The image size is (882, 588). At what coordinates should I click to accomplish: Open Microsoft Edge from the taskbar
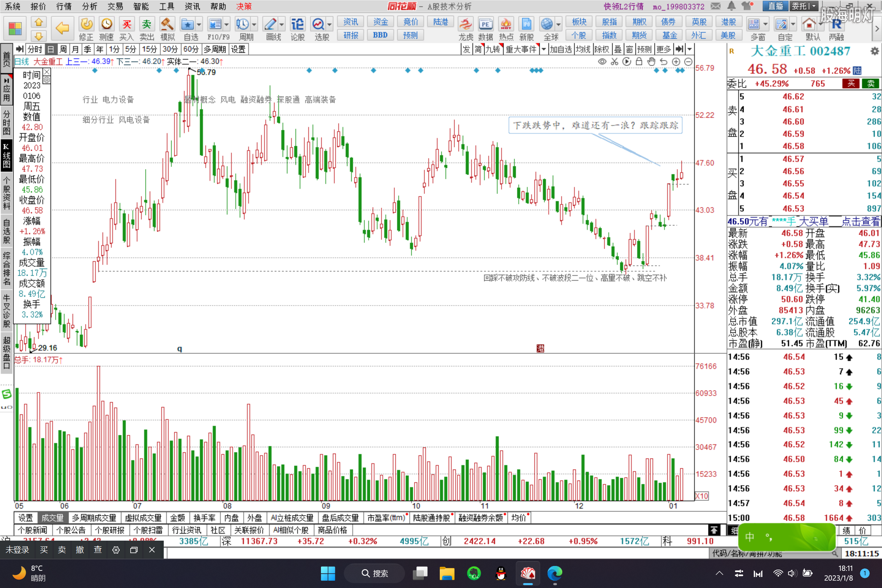click(x=554, y=574)
